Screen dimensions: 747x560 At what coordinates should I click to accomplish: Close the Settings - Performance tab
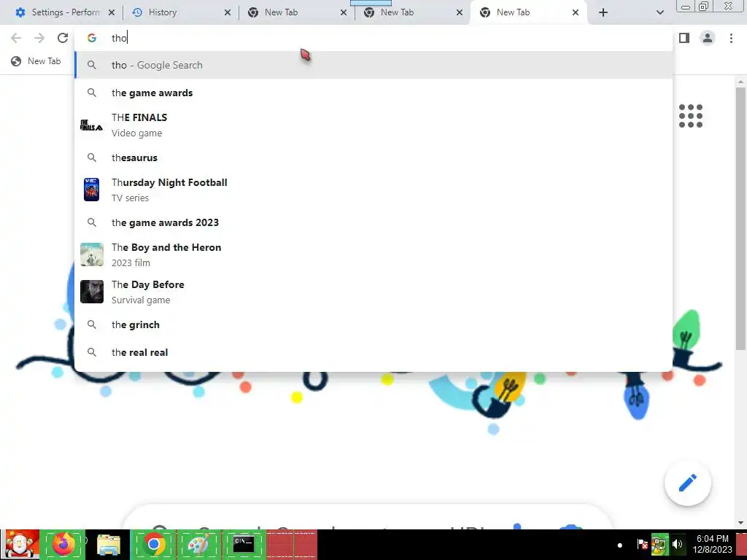click(112, 12)
